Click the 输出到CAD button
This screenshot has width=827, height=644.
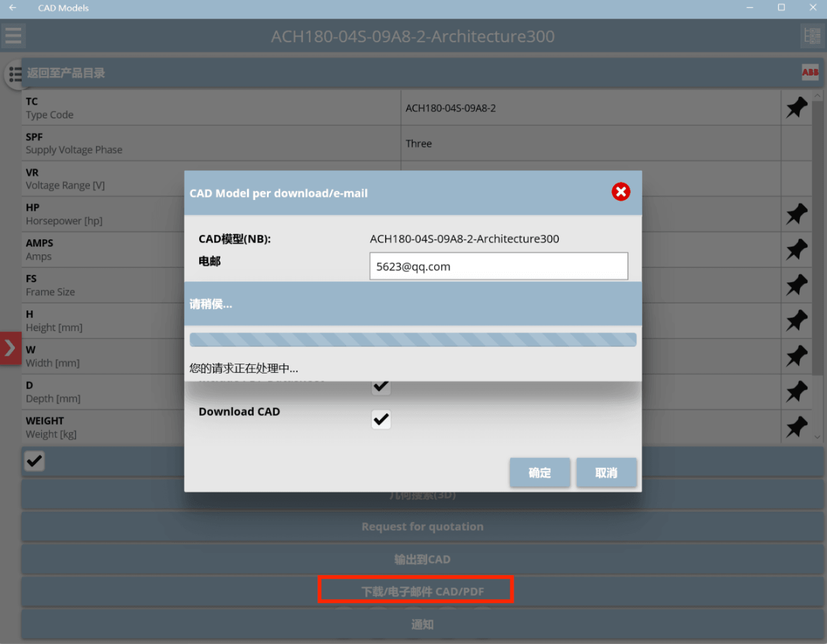[x=422, y=559]
